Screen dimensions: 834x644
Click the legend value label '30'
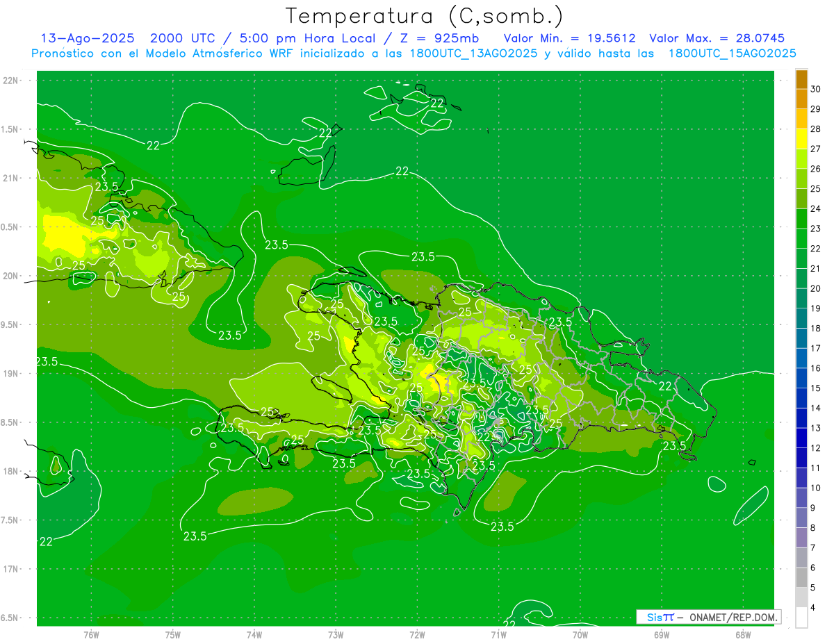click(816, 89)
